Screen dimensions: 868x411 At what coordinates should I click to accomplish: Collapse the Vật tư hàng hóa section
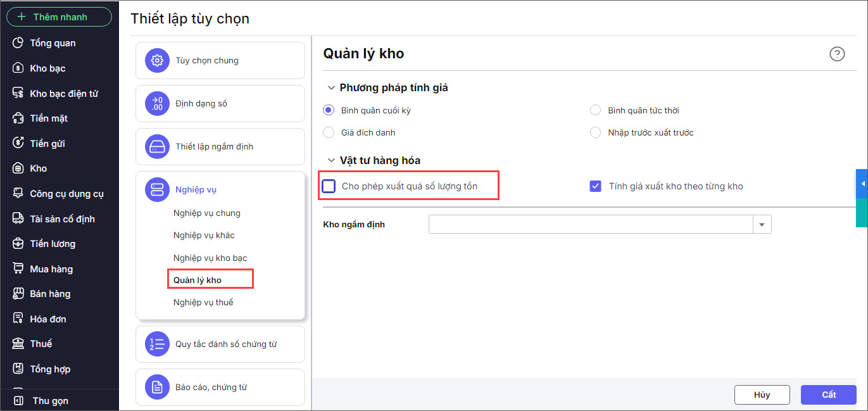[330, 161]
